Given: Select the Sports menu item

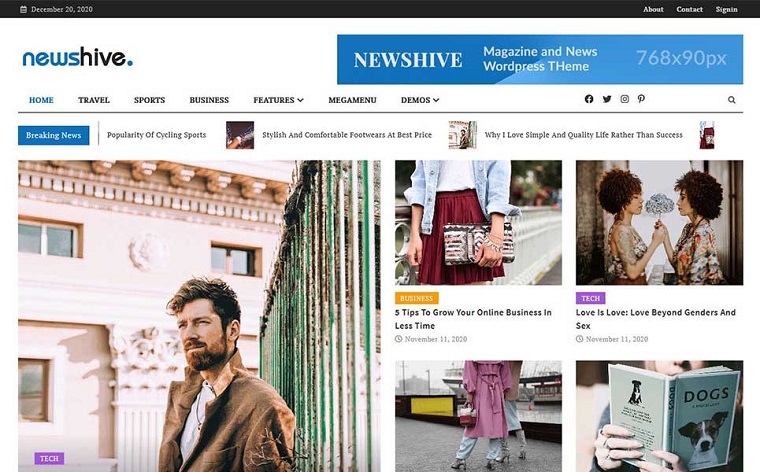Looking at the screenshot, I should pyautogui.click(x=149, y=100).
